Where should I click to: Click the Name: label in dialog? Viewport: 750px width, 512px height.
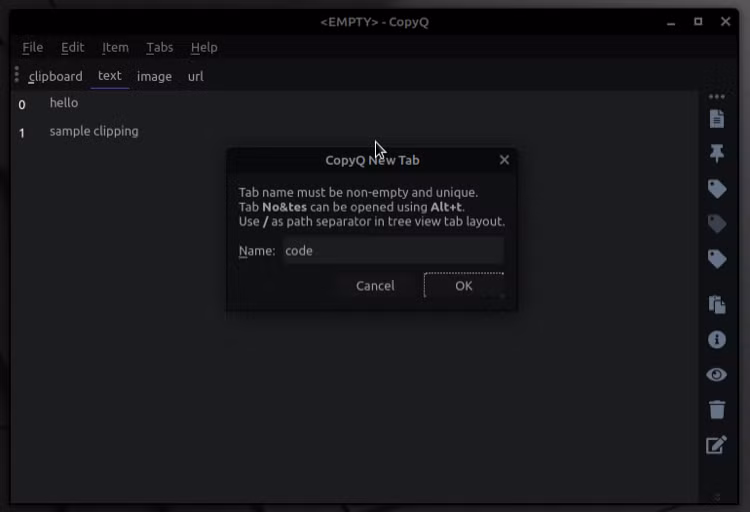tap(257, 251)
